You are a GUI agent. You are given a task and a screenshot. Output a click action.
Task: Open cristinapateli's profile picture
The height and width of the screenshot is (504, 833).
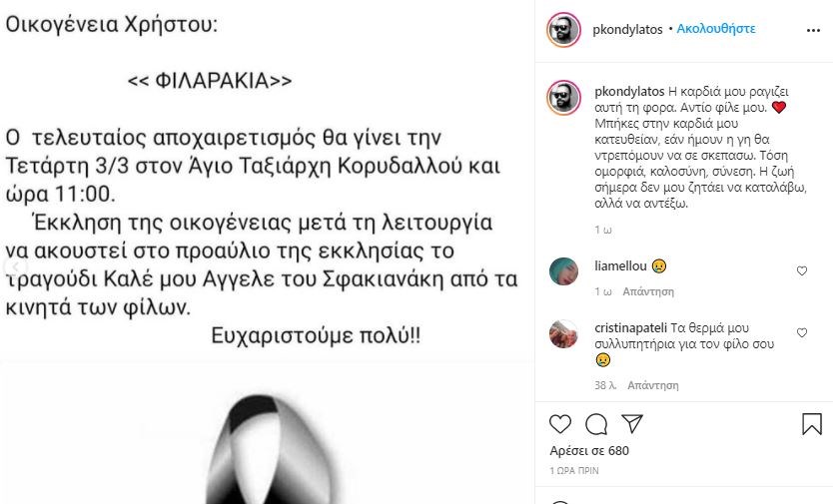click(x=563, y=334)
